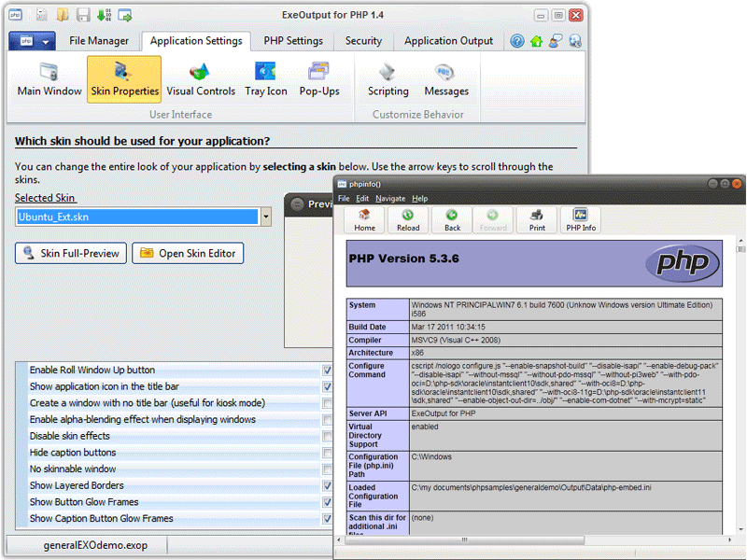Check No skinnable window option
747x560 pixels.
(x=328, y=469)
